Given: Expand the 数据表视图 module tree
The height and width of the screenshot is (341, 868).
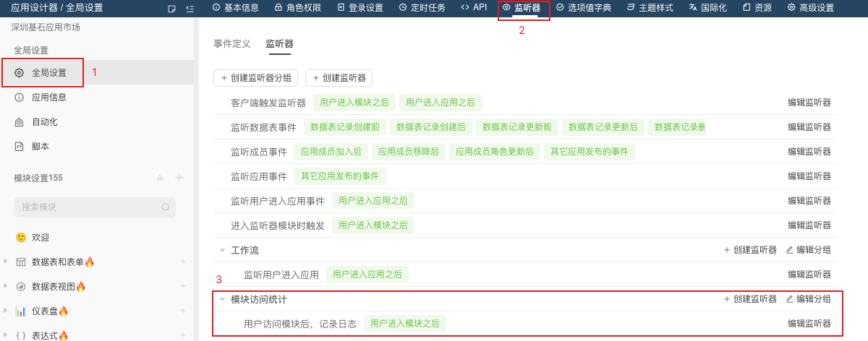Looking at the screenshot, I should tap(6, 286).
